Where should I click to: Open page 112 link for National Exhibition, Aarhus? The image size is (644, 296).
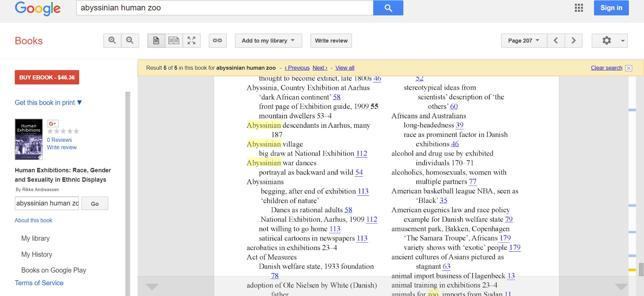pos(371,219)
